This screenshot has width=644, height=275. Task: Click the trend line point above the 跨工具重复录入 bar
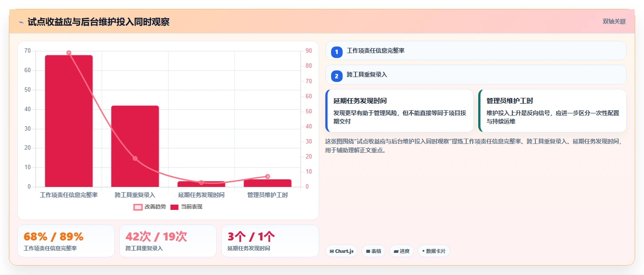point(135,158)
